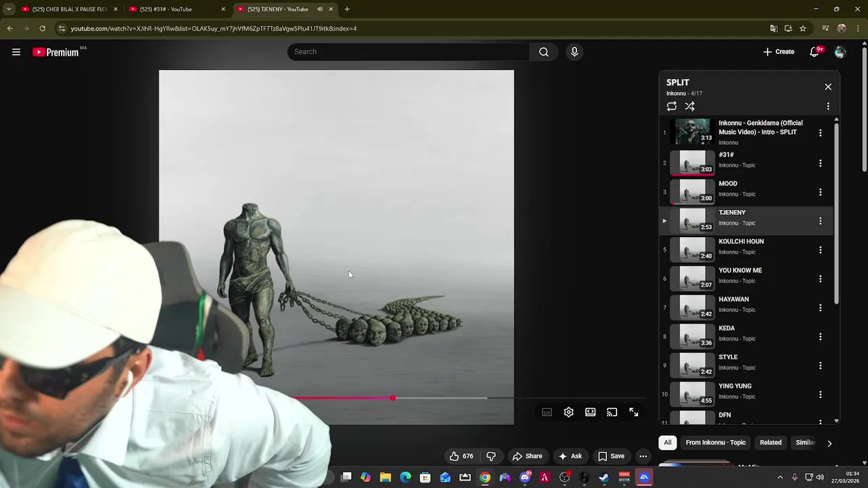The height and width of the screenshot is (488, 868).
Task: Select the All filter chip
Action: coord(667,443)
